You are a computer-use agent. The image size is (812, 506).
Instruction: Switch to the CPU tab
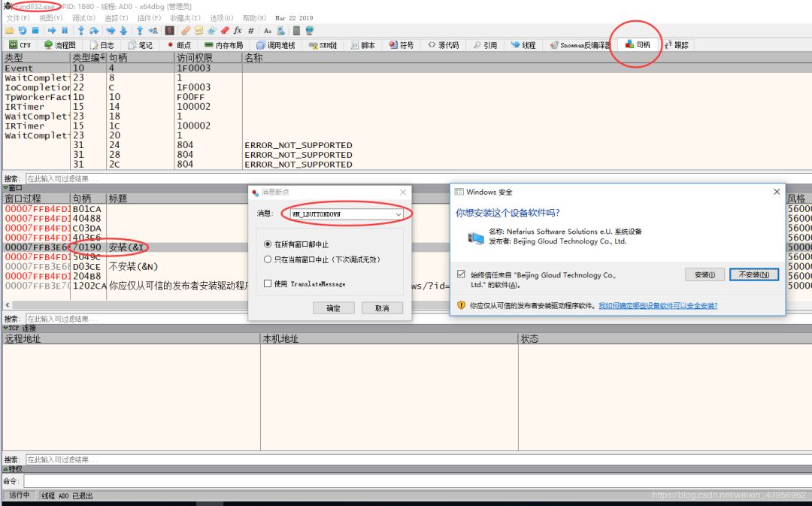[20, 45]
